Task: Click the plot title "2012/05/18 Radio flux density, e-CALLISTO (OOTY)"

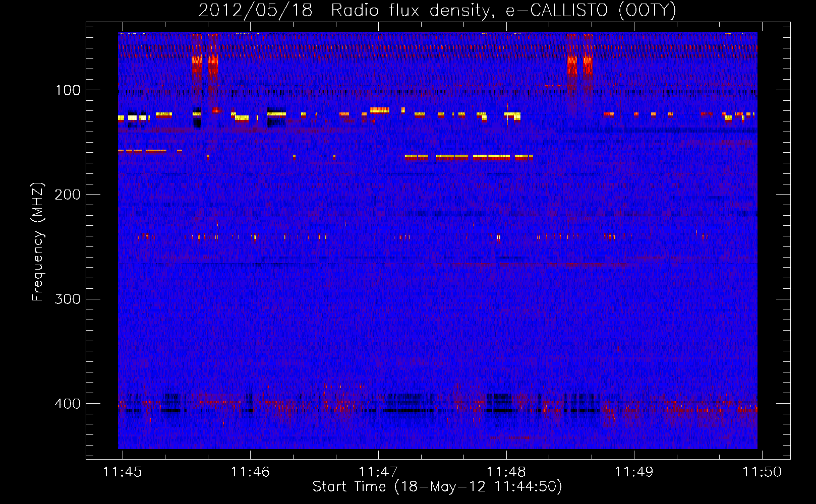Action: tap(437, 10)
